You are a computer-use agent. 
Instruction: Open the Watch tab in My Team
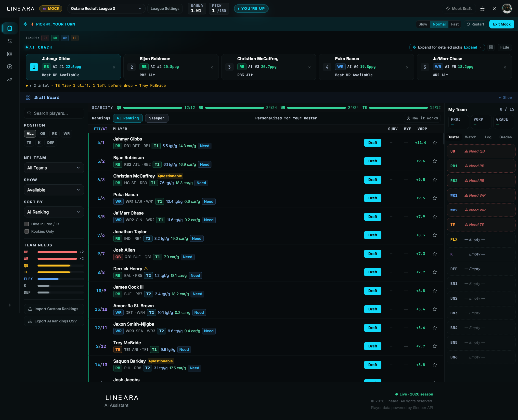[470, 137]
